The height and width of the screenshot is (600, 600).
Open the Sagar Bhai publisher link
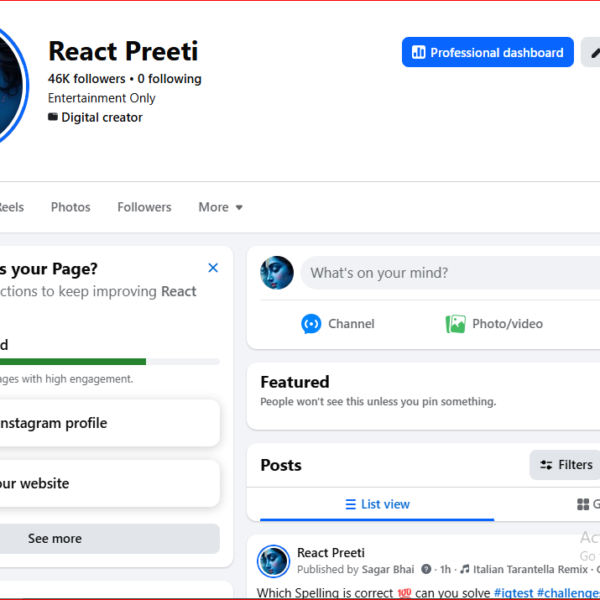point(388,569)
